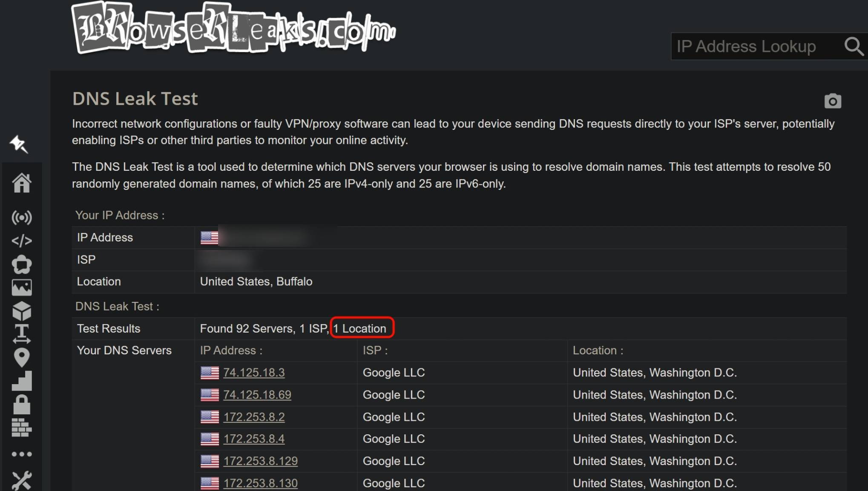Image resolution: width=868 pixels, height=491 pixels.
Task: Click the US flag beside 74.125.18.3
Action: [x=210, y=373]
